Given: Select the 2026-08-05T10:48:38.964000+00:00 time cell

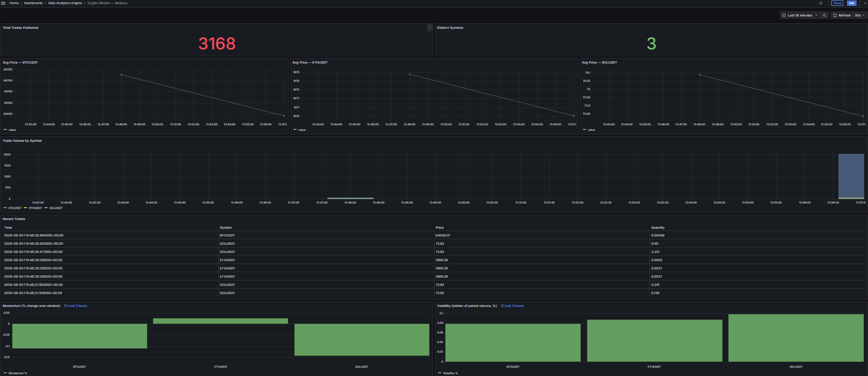Looking at the screenshot, I should [x=109, y=235].
